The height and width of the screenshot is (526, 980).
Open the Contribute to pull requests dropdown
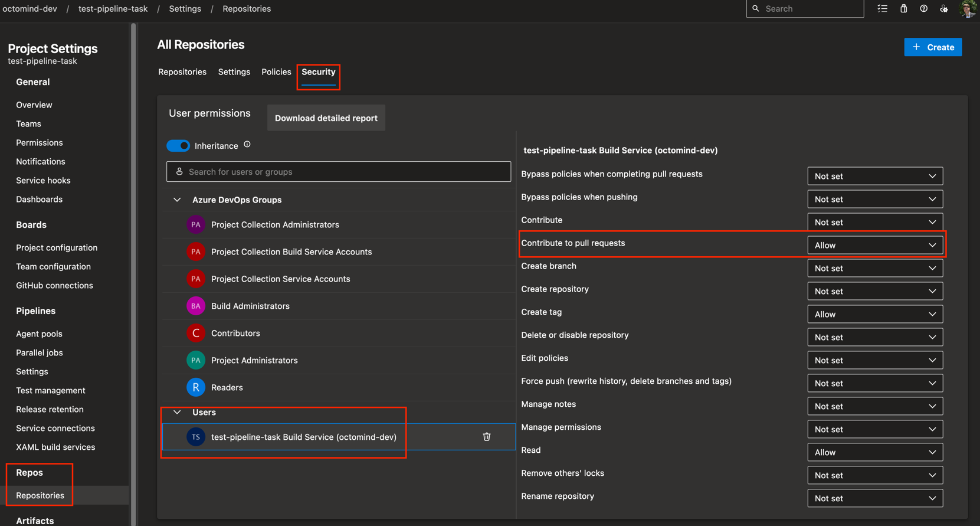coord(875,245)
